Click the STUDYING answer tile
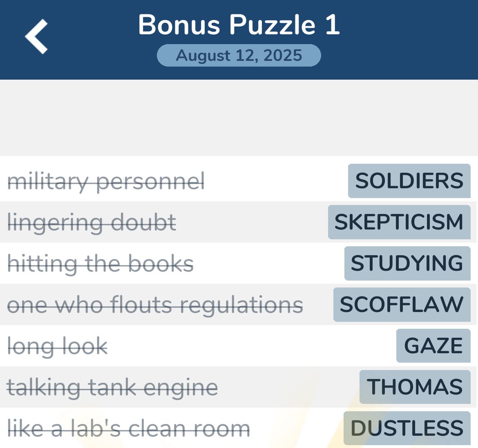 pos(407,263)
